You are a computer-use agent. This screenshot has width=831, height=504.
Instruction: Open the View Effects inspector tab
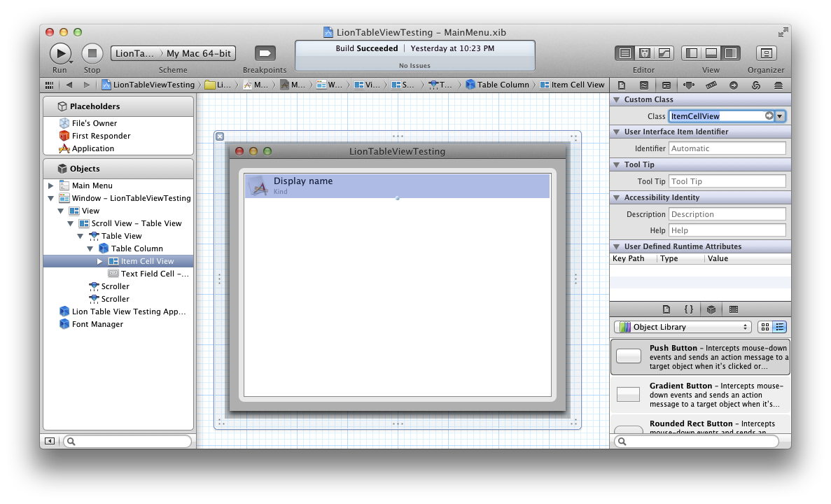[x=778, y=85]
